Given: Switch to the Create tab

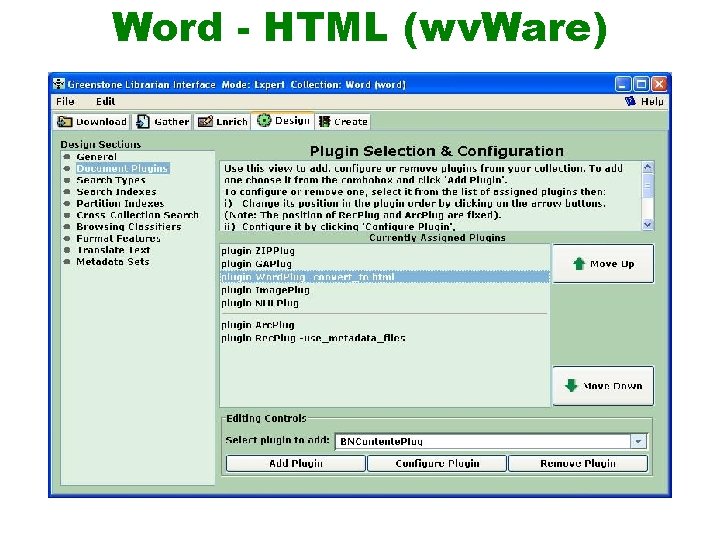Looking at the screenshot, I should [343, 122].
